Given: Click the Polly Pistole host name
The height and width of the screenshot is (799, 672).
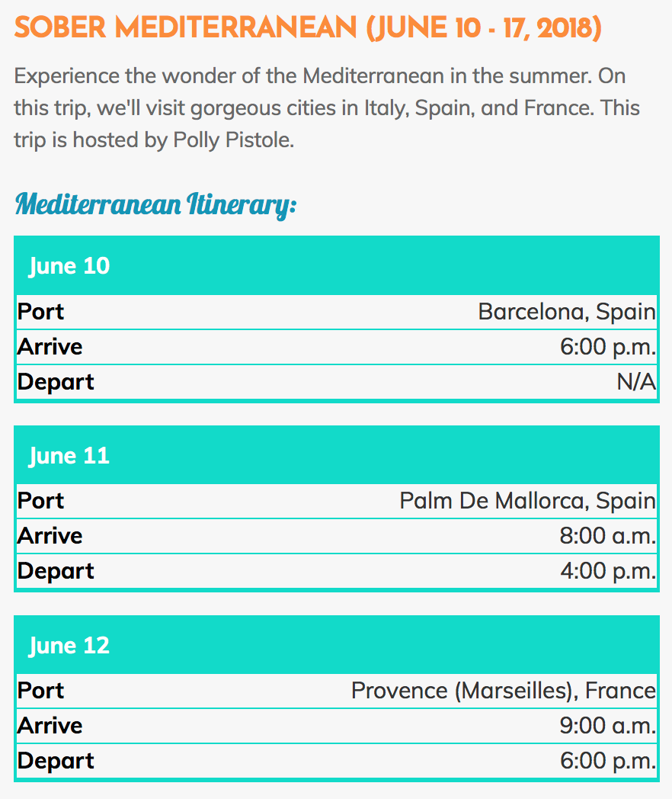Looking at the screenshot, I should point(234,140).
